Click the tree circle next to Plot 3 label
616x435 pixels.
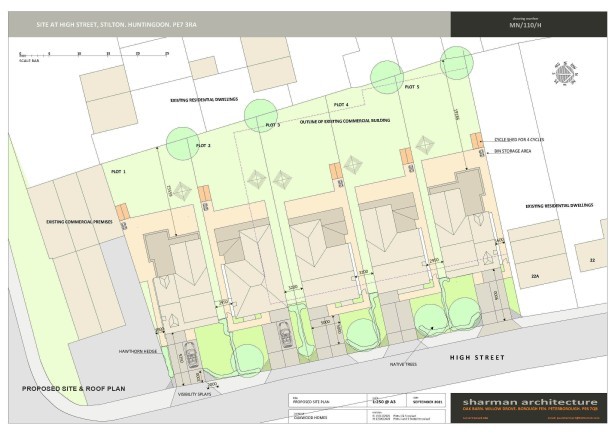[x=258, y=113]
